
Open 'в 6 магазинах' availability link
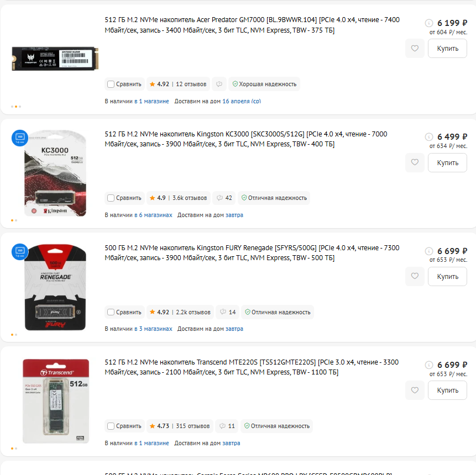(x=153, y=215)
